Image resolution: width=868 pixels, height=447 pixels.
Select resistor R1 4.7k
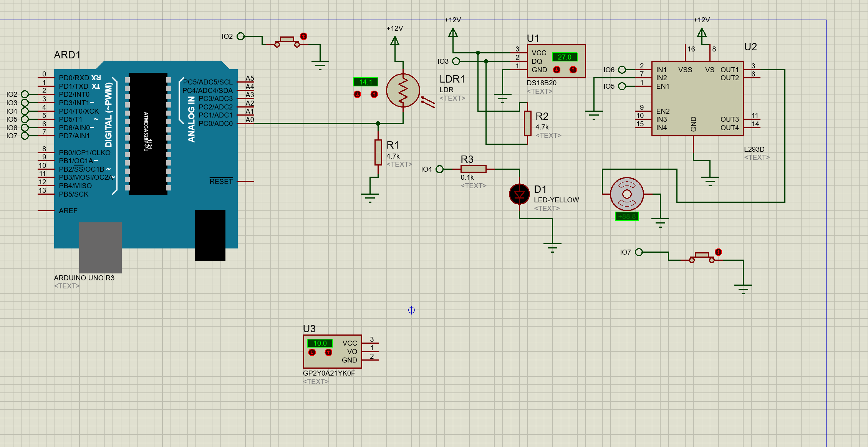378,152
